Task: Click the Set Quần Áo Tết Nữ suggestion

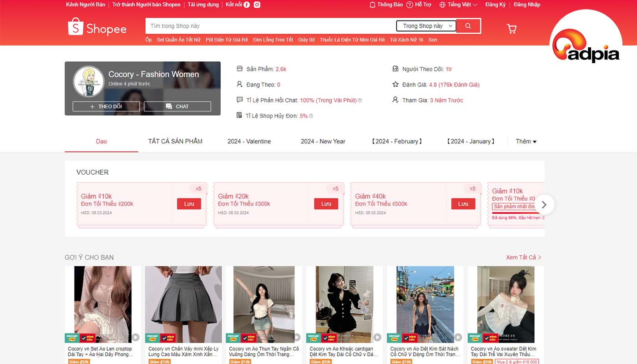Action: coord(179,40)
